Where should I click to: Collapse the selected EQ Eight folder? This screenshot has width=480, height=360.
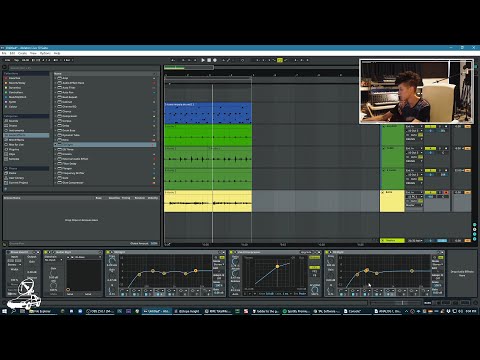pyautogui.click(x=55, y=145)
